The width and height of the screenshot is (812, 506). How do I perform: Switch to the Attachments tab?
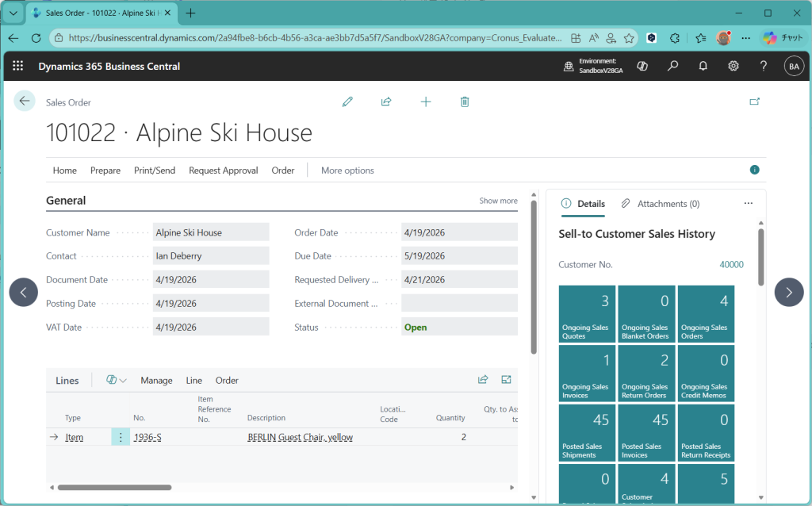[660, 204]
